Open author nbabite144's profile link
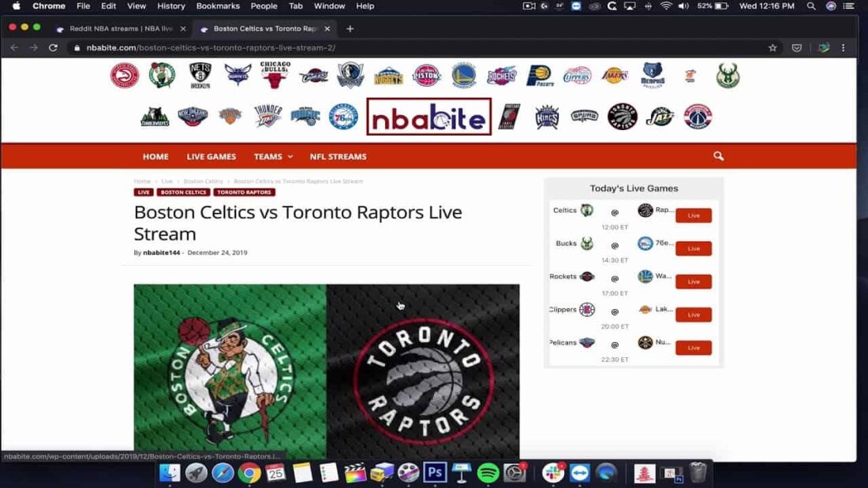 pyautogui.click(x=162, y=252)
